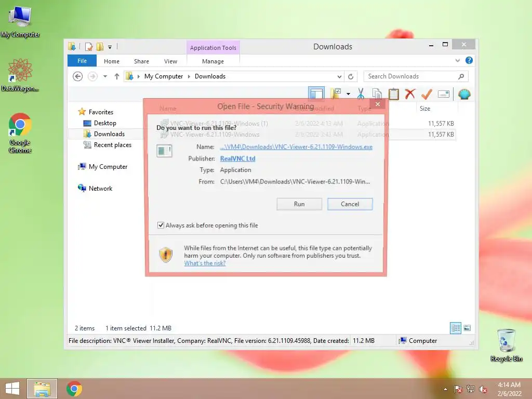532x399 pixels.
Task: Switch to the View ribbon tab
Action: tap(170, 61)
